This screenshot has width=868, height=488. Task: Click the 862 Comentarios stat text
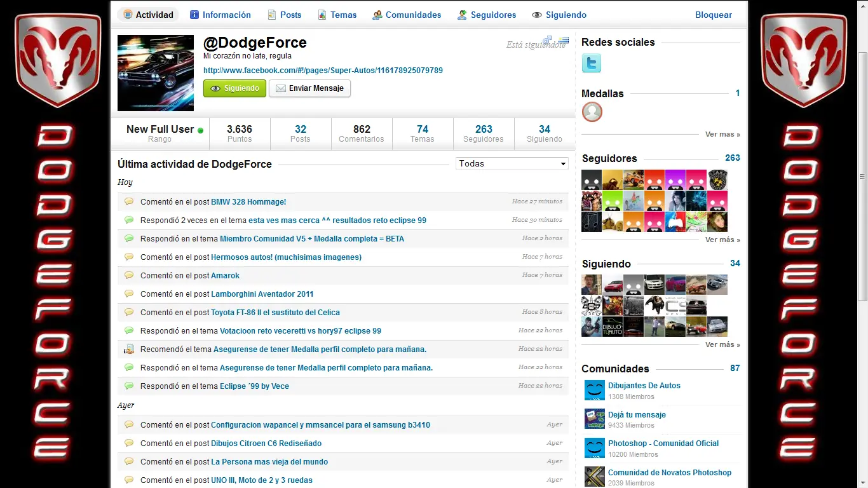[x=362, y=133]
